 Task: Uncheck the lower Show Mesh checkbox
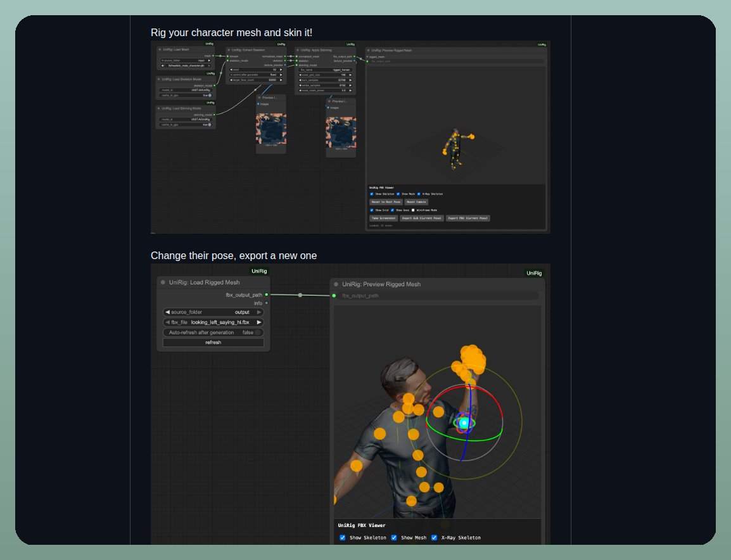click(394, 538)
